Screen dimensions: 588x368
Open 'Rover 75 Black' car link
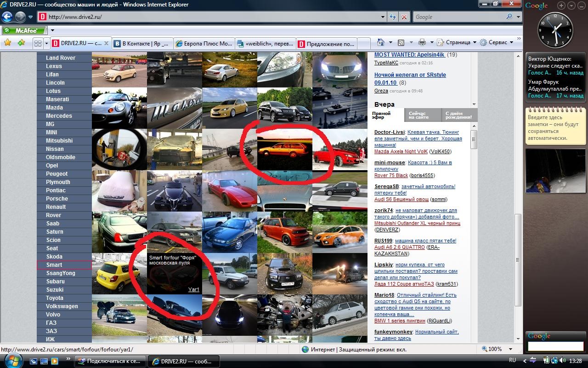coord(391,175)
